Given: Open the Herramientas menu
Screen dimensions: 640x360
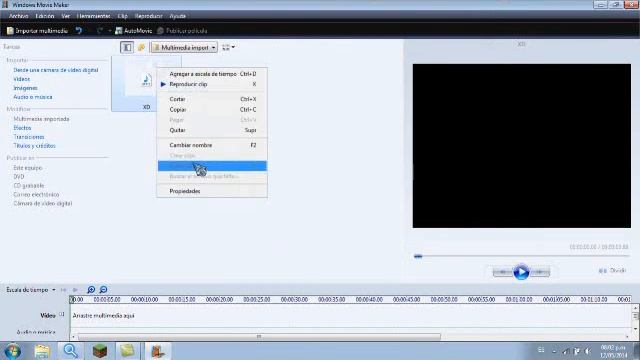Looking at the screenshot, I should click(93, 16).
